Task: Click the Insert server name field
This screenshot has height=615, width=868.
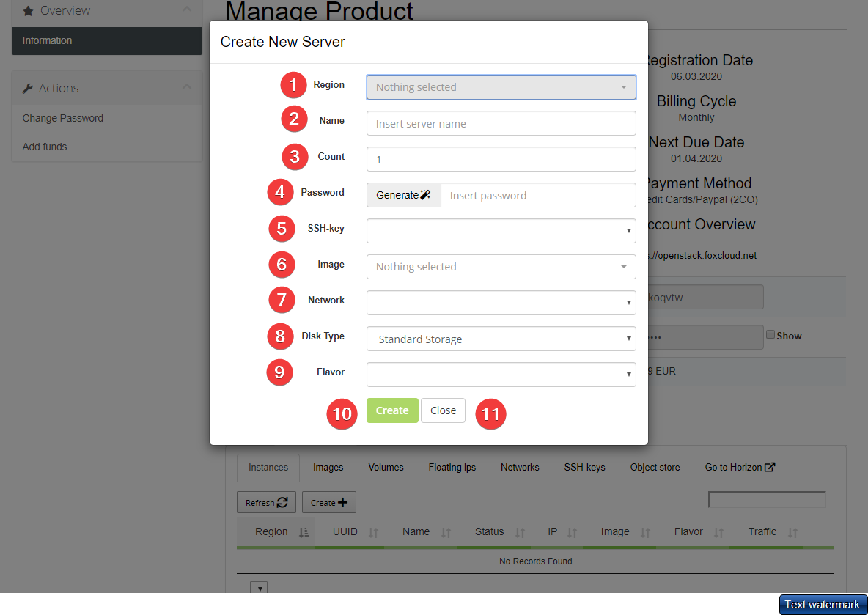Action: point(501,123)
